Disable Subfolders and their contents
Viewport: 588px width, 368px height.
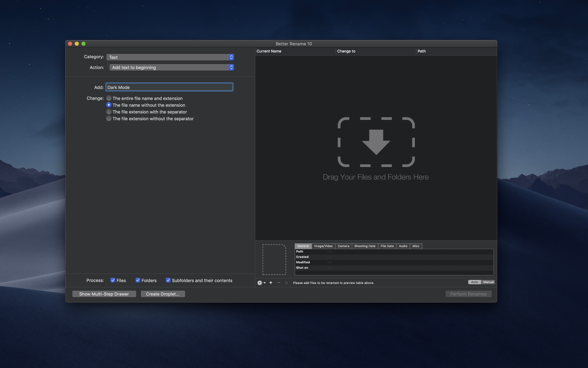[168, 280]
